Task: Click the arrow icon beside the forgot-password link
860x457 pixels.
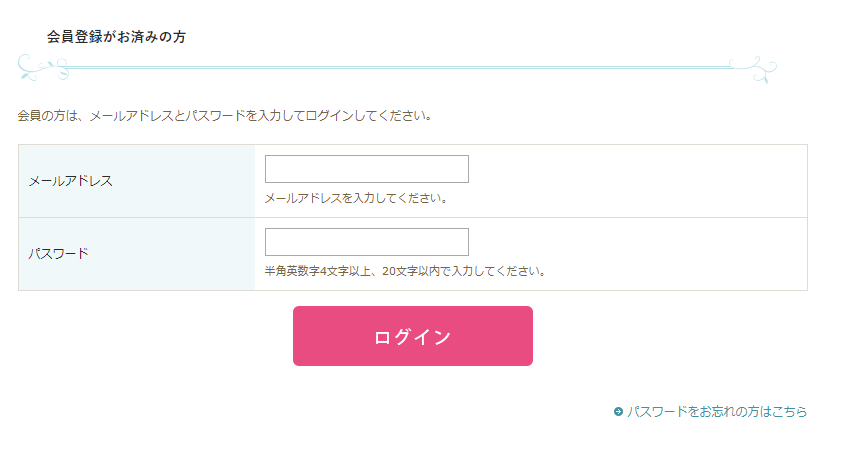Action: (618, 411)
